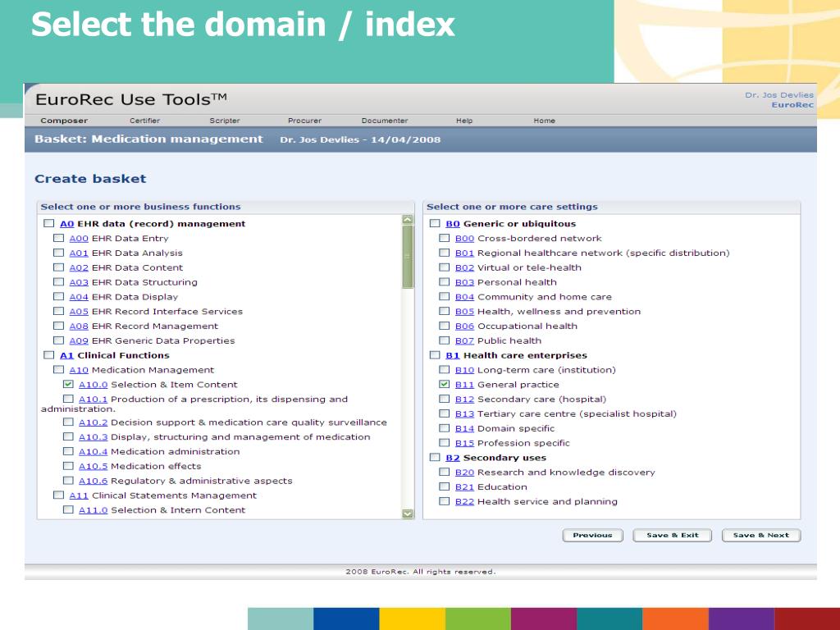840x630 pixels.
Task: Check the A10 Medication Management checkbox
Action: (x=58, y=370)
